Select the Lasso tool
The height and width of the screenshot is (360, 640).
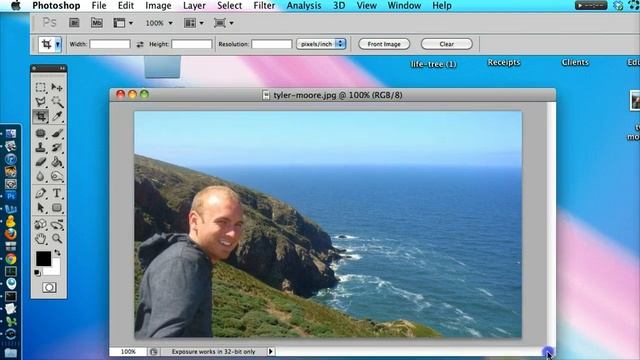pyautogui.click(x=40, y=102)
